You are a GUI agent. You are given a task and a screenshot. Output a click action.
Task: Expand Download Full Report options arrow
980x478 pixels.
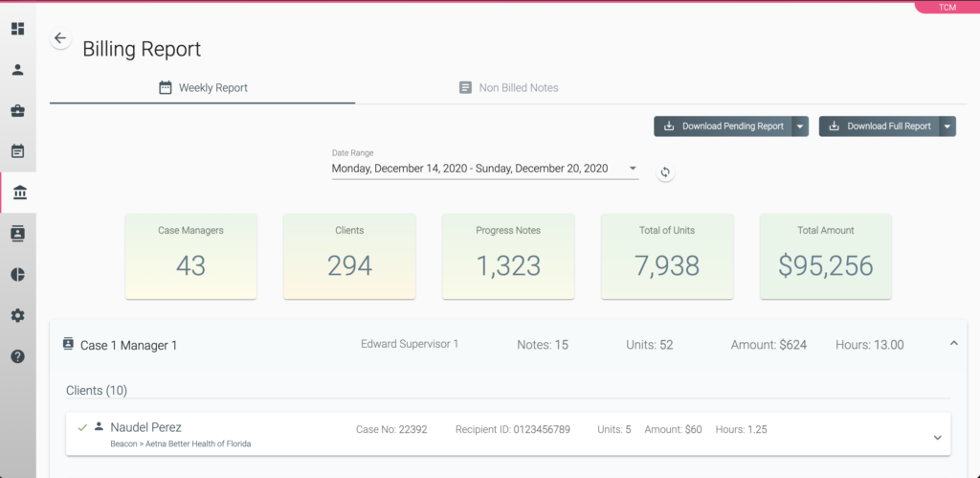coord(947,126)
